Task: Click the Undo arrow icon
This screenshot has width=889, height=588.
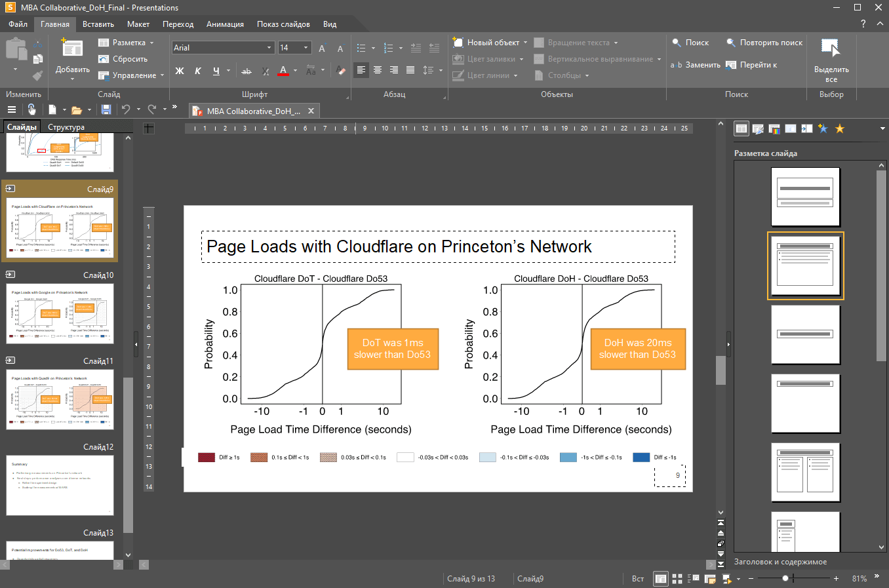Action: tap(126, 109)
